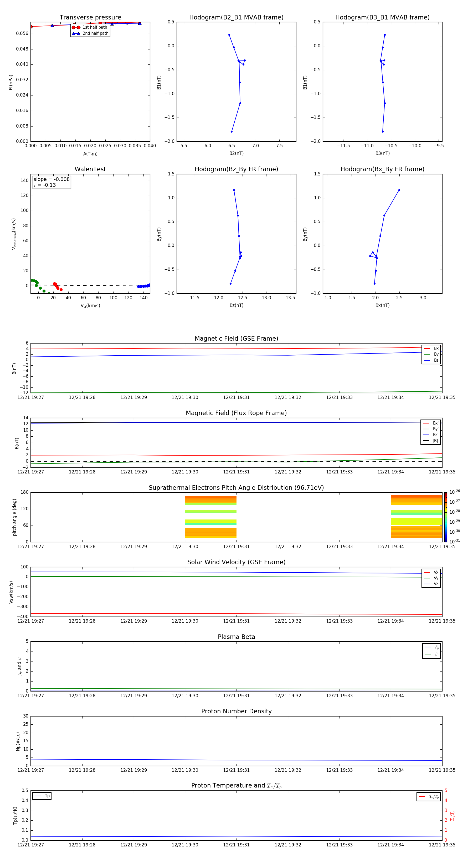Select the '2nd half path' legend entry
Image resolution: width=473 pixels, height=868 pixels.
pos(90,33)
